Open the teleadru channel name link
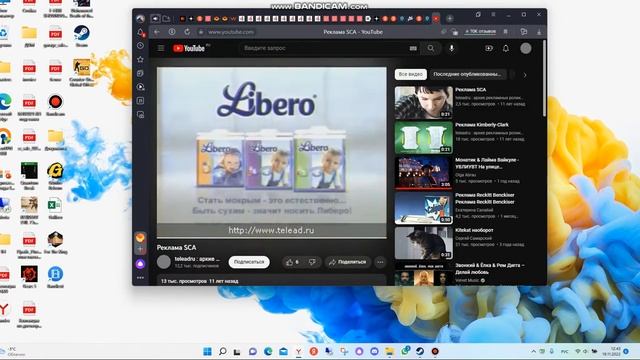Viewport: 640px width, 360px height. pyautogui.click(x=197, y=259)
